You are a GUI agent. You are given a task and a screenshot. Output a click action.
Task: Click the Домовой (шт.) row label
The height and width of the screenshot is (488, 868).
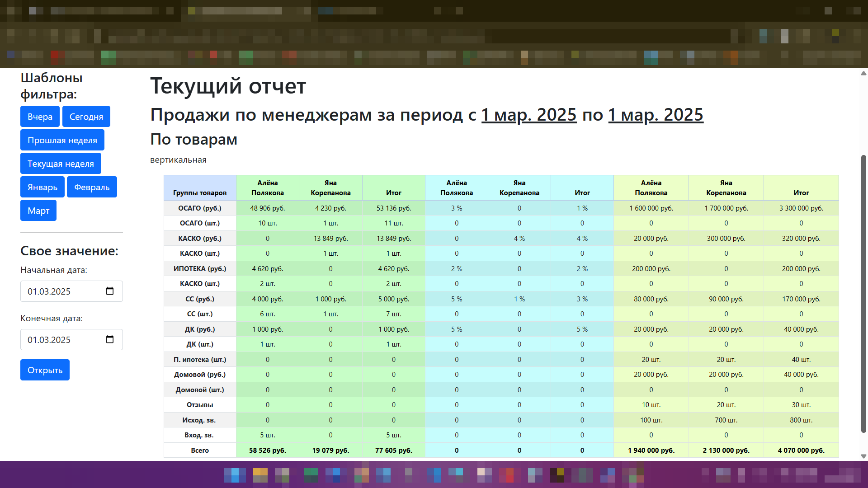point(200,390)
